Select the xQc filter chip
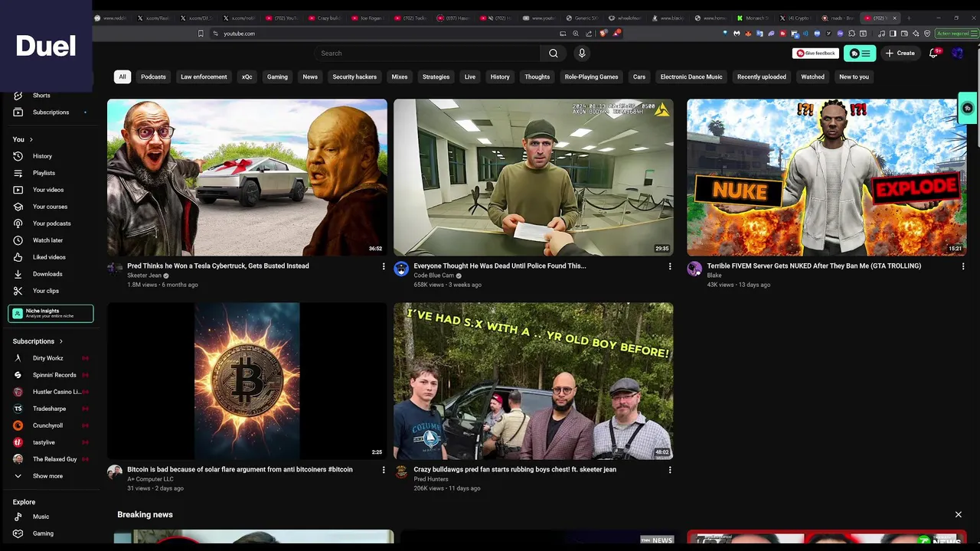980x551 pixels. tap(247, 77)
